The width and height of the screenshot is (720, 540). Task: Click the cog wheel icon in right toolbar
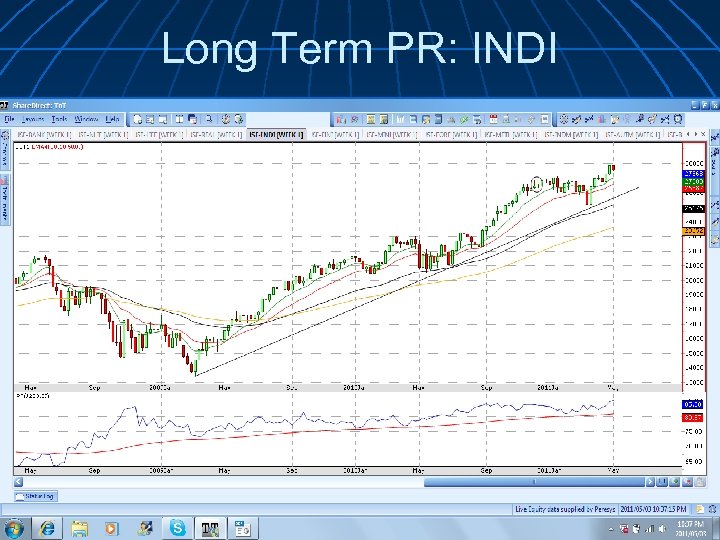[x=563, y=119]
